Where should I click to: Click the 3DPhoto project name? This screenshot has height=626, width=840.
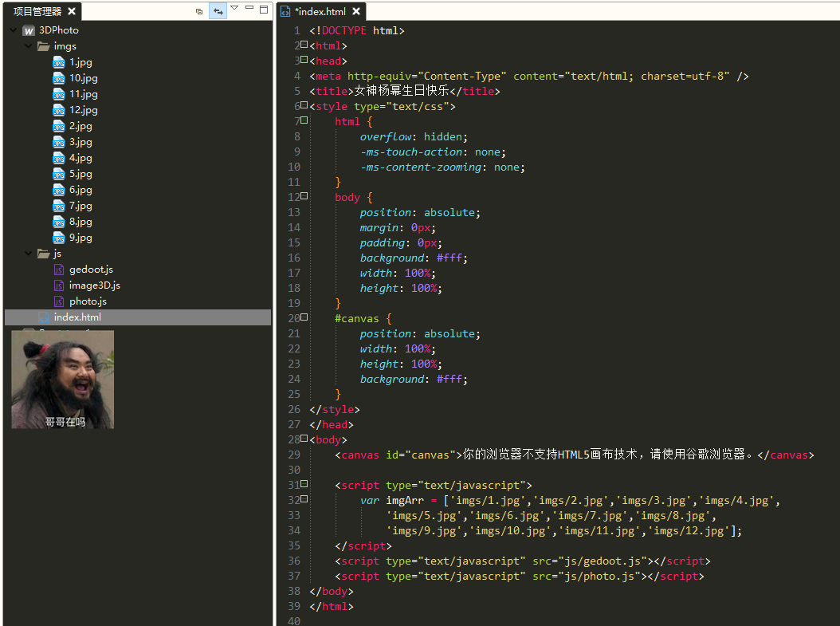(59, 30)
